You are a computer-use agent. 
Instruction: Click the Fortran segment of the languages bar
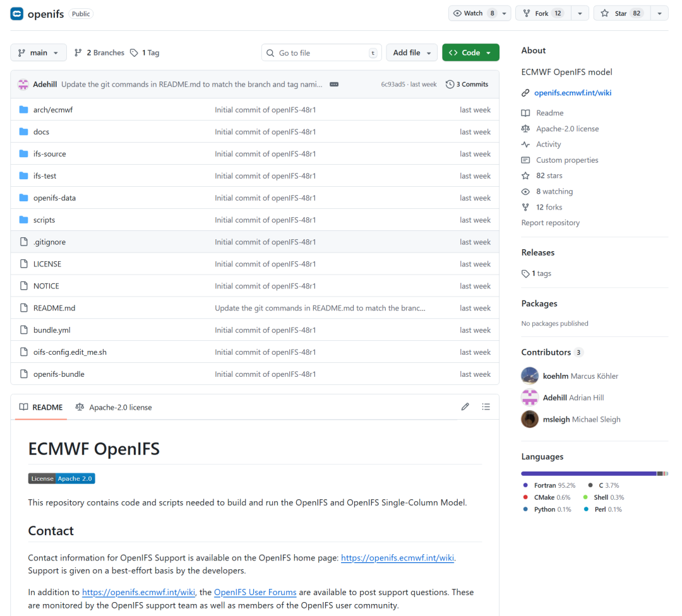coord(589,473)
